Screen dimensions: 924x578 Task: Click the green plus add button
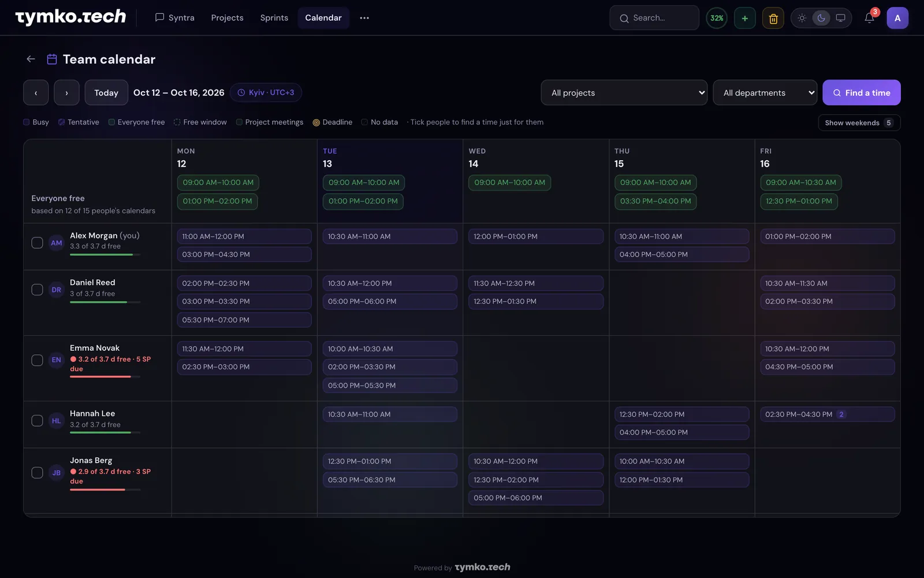click(744, 18)
